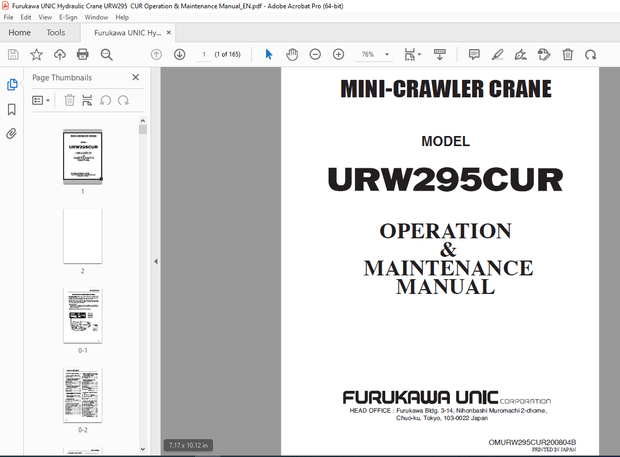
Task: Delete selected thumbnail with trash icon
Action: pos(70,100)
